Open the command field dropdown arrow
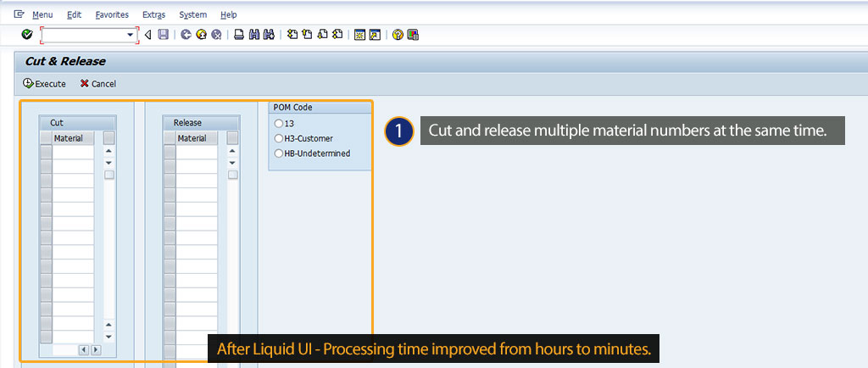 click(x=131, y=35)
